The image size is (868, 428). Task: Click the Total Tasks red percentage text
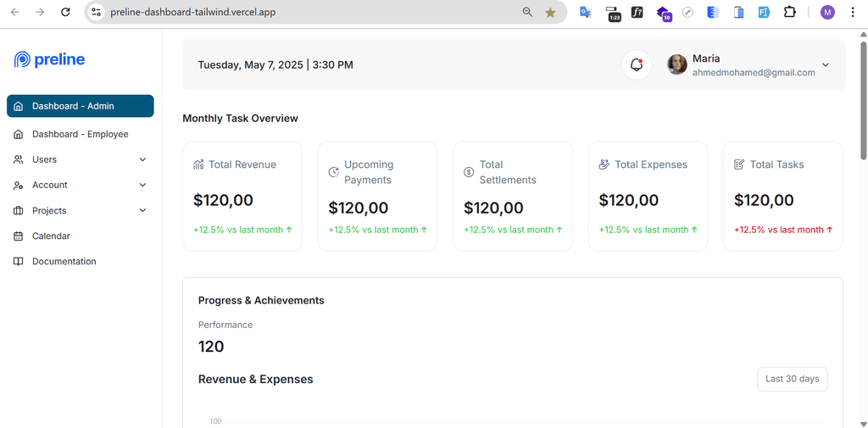tap(783, 230)
